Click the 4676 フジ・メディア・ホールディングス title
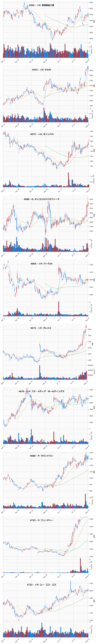The width and height of the screenshot is (96, 644). pos(41,391)
